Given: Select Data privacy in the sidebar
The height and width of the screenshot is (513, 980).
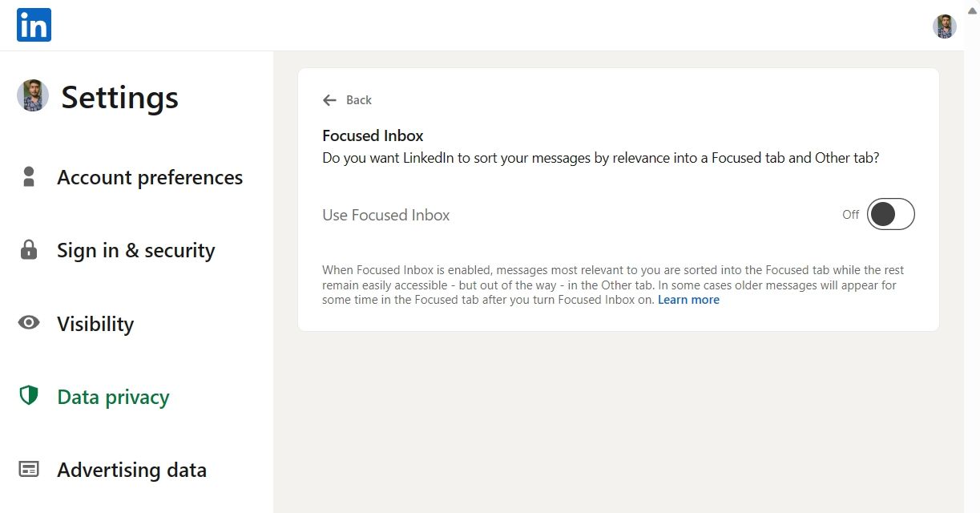Looking at the screenshot, I should tap(112, 396).
